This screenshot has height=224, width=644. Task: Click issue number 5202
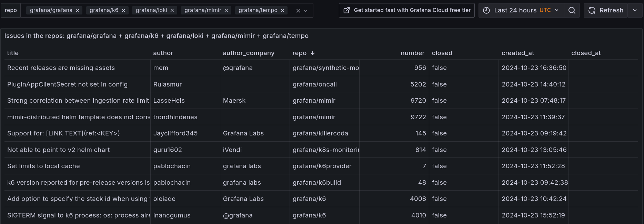tap(418, 84)
